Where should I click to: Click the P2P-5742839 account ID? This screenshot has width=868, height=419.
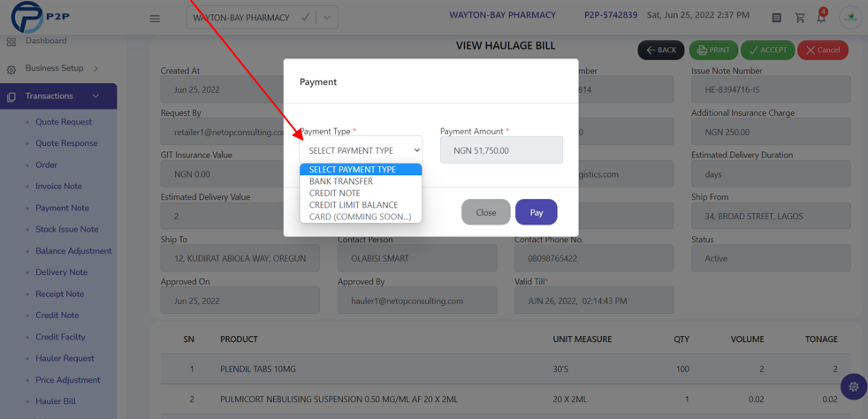[x=611, y=15]
